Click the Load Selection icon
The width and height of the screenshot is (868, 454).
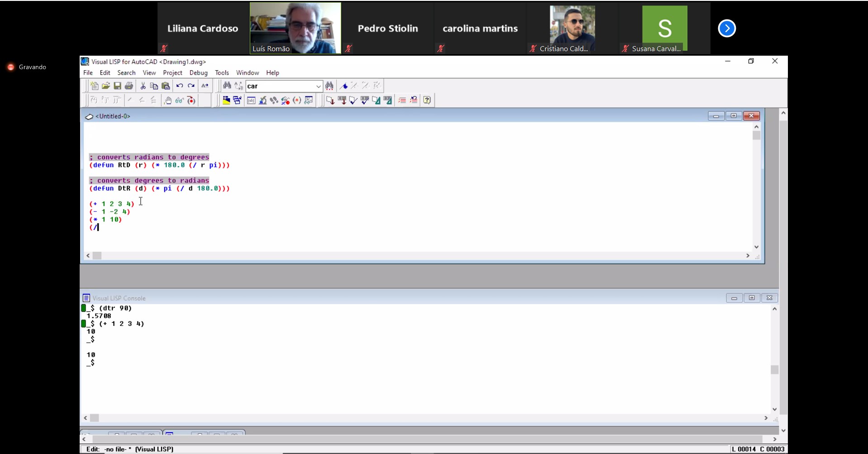pyautogui.click(x=342, y=100)
